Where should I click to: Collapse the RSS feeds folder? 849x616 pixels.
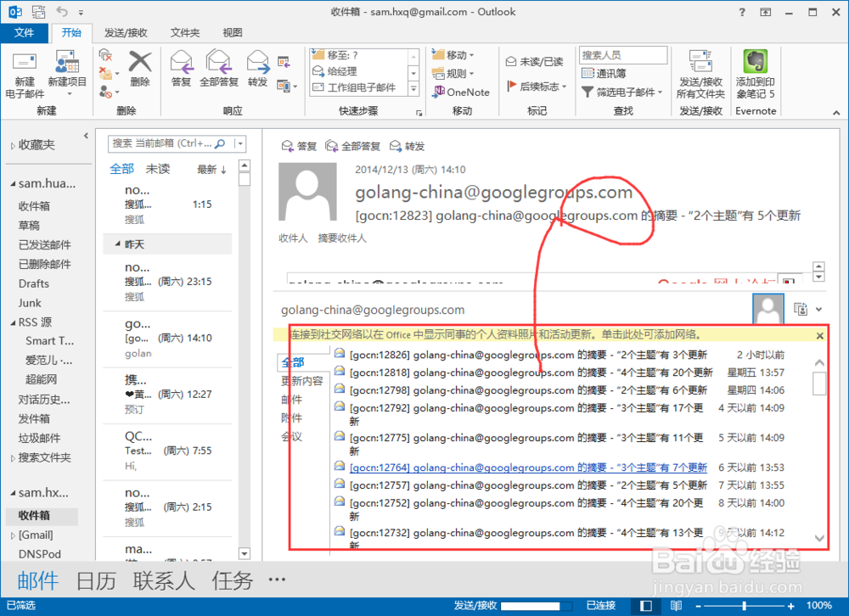[13, 322]
